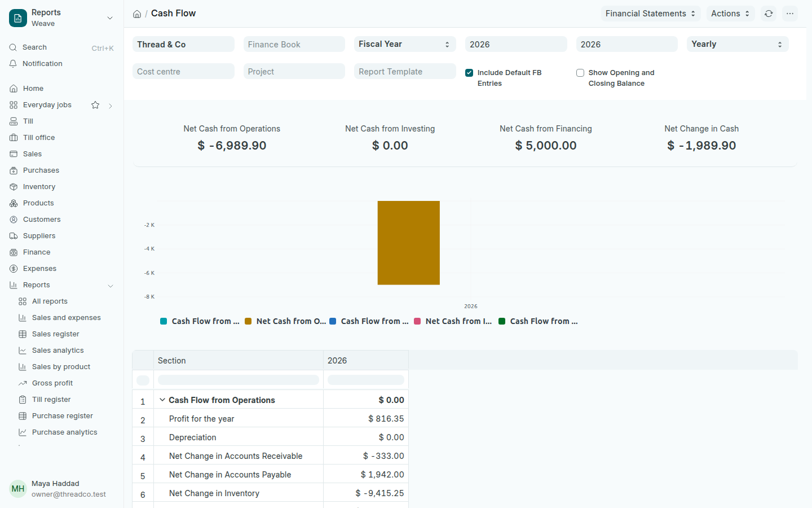
Task: Select the filter row checkbox in table
Action: pyautogui.click(x=143, y=380)
